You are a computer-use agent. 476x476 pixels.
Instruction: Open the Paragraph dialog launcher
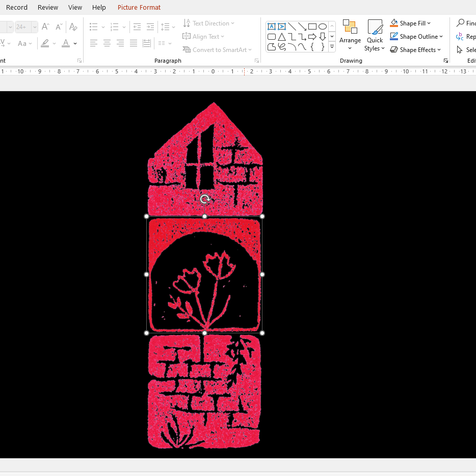point(257,60)
